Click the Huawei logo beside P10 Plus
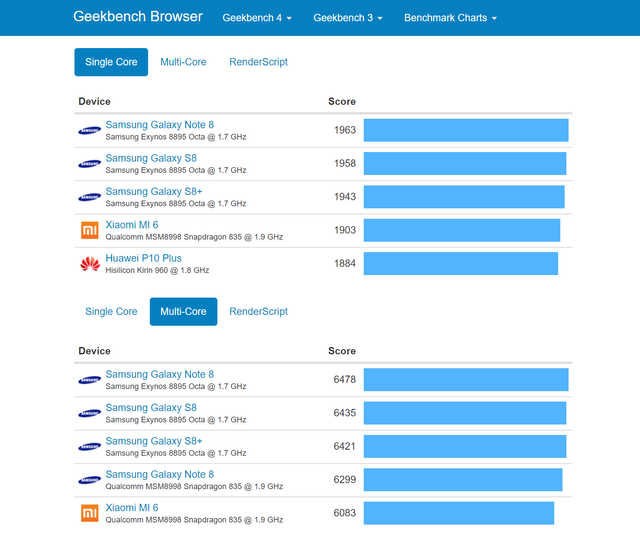This screenshot has width=640, height=548. [x=90, y=264]
